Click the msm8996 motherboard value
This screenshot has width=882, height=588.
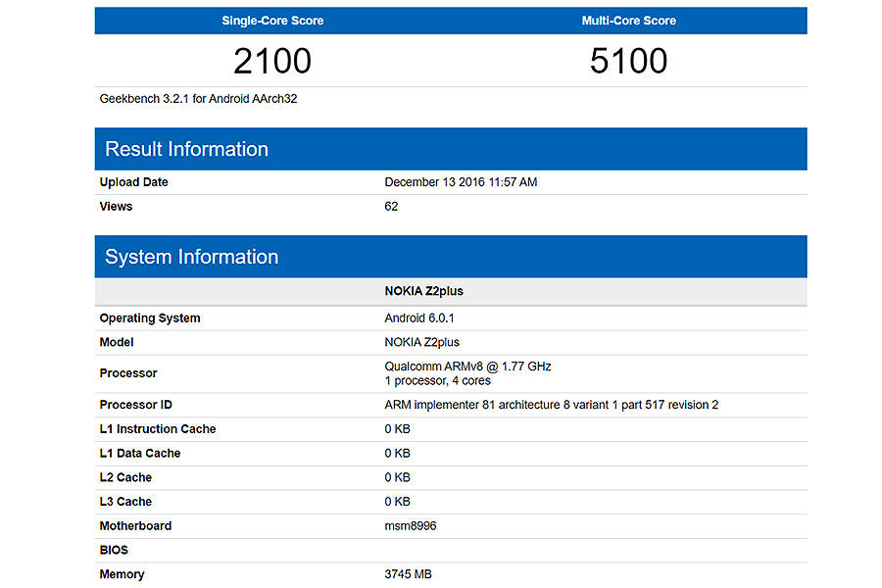[x=410, y=526]
